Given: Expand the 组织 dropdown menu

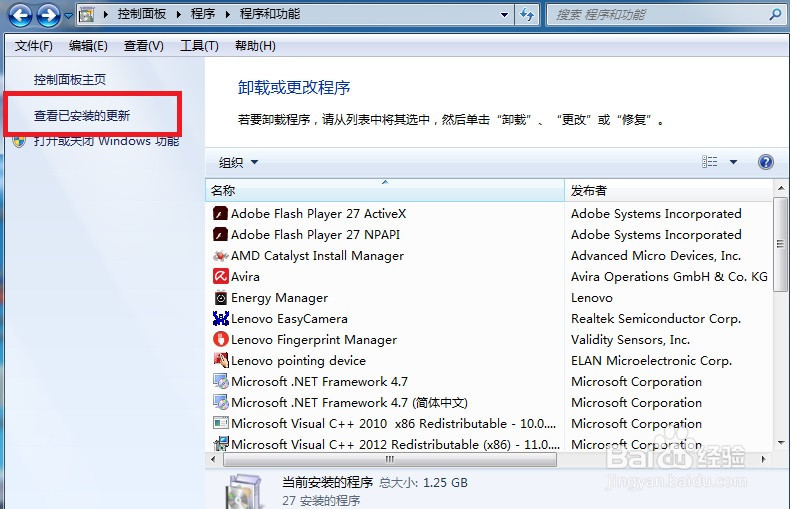Looking at the screenshot, I should click(x=238, y=162).
